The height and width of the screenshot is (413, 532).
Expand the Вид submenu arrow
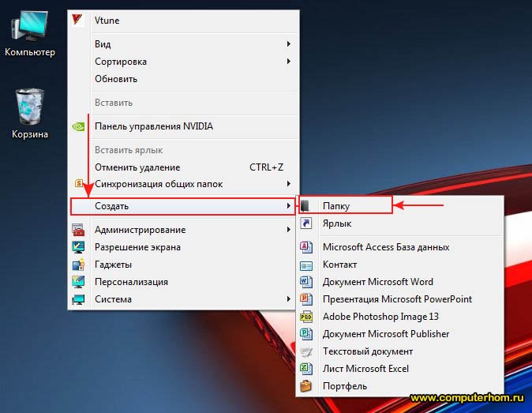point(288,43)
